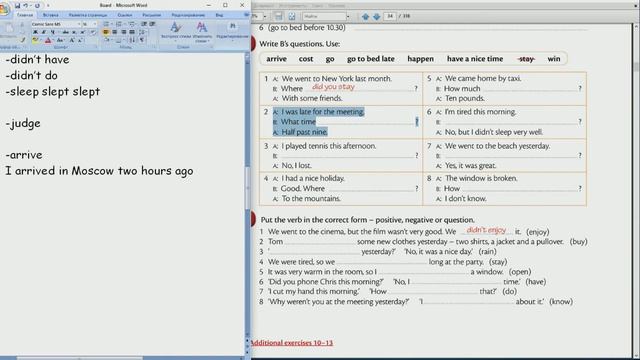Increase the paragraph indent
The width and height of the screenshot is (640, 360).
[152, 24]
